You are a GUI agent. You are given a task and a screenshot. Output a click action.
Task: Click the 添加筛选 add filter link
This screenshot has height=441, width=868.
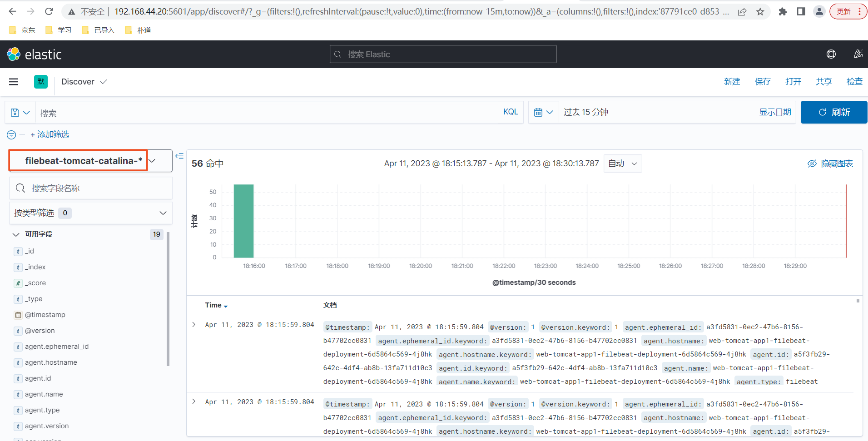click(x=50, y=134)
